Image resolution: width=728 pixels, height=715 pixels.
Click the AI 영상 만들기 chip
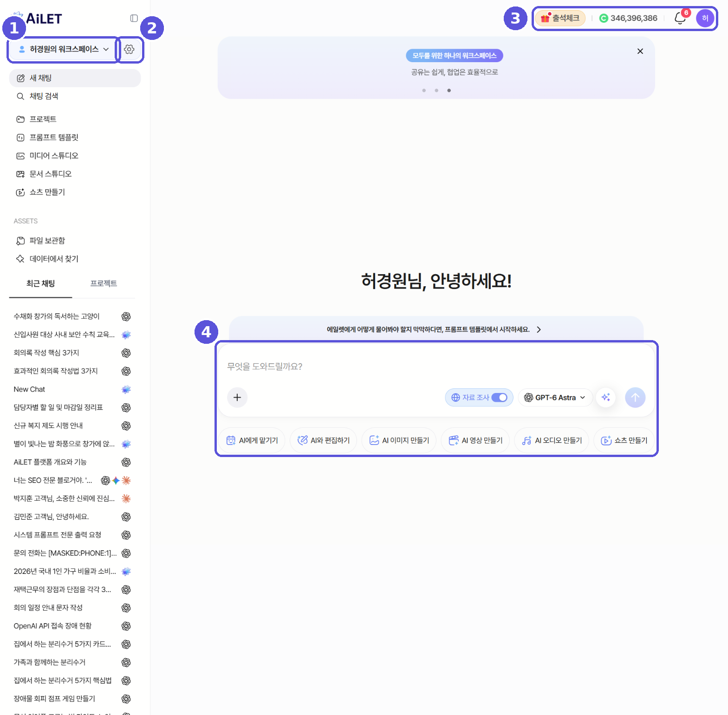pyautogui.click(x=475, y=440)
